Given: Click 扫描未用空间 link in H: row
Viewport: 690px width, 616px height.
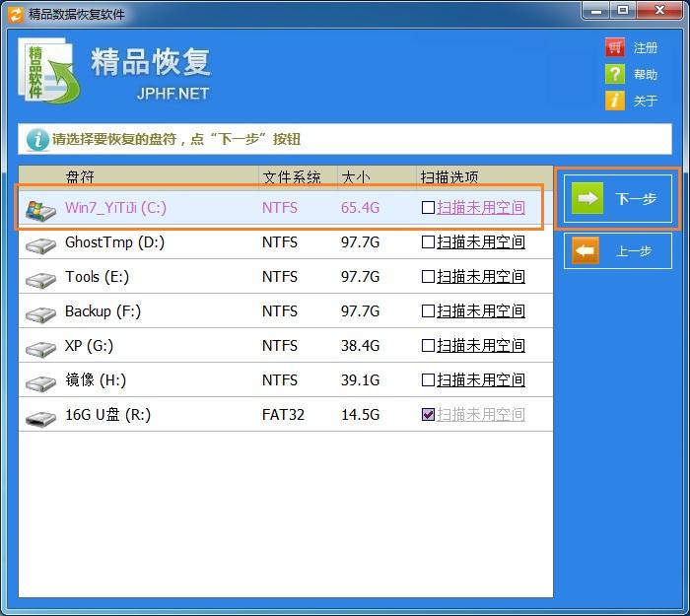Looking at the screenshot, I should 481,379.
